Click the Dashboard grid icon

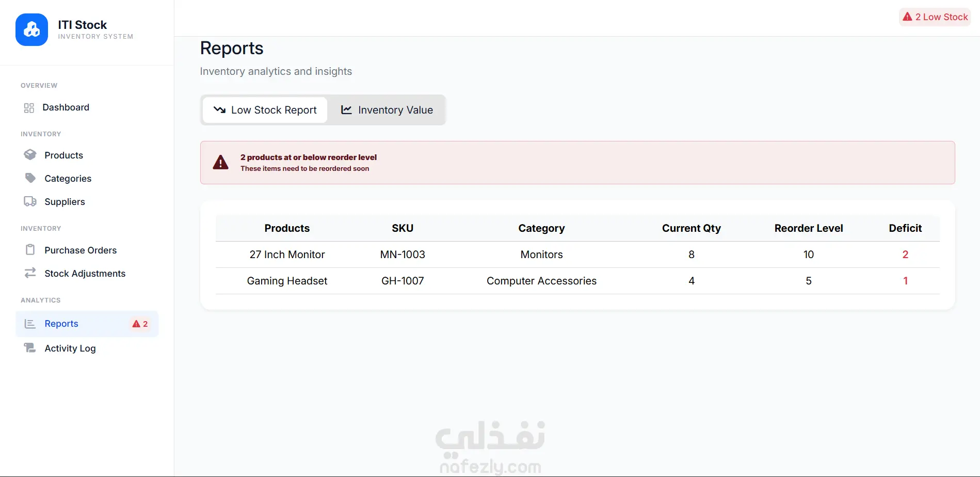pos(29,108)
